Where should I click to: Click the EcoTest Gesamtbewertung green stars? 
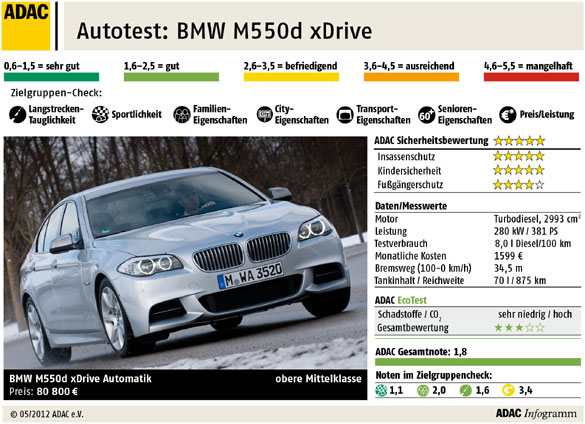click(519, 328)
